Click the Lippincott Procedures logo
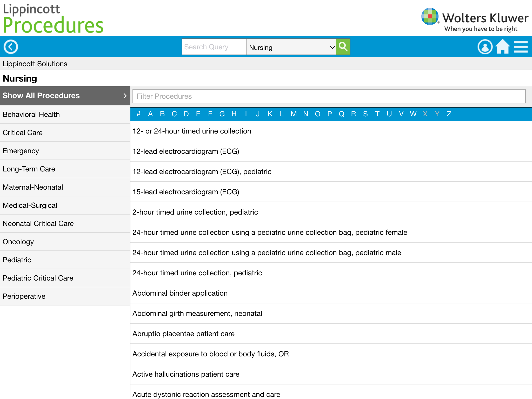Image resolution: width=532 pixels, height=399 pixels. (x=53, y=19)
